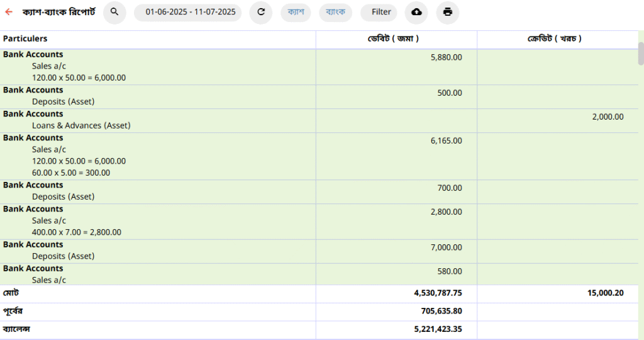The image size is (644, 340).
Task: Go back using the red arrow
Action: tap(9, 13)
